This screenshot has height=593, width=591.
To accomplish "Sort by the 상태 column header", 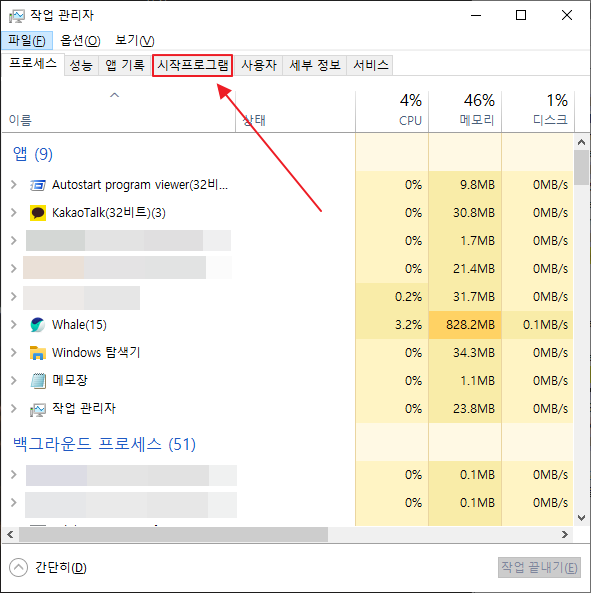I will pyautogui.click(x=295, y=112).
